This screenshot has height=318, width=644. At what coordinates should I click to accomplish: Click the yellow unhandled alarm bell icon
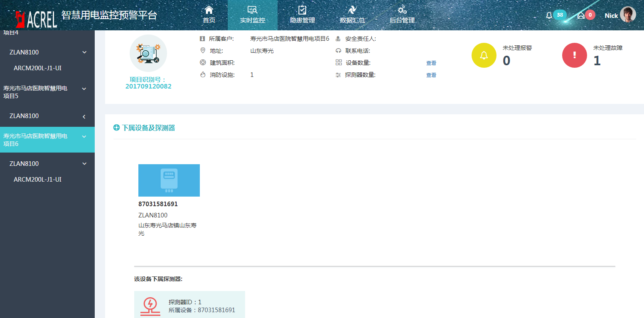pos(484,55)
